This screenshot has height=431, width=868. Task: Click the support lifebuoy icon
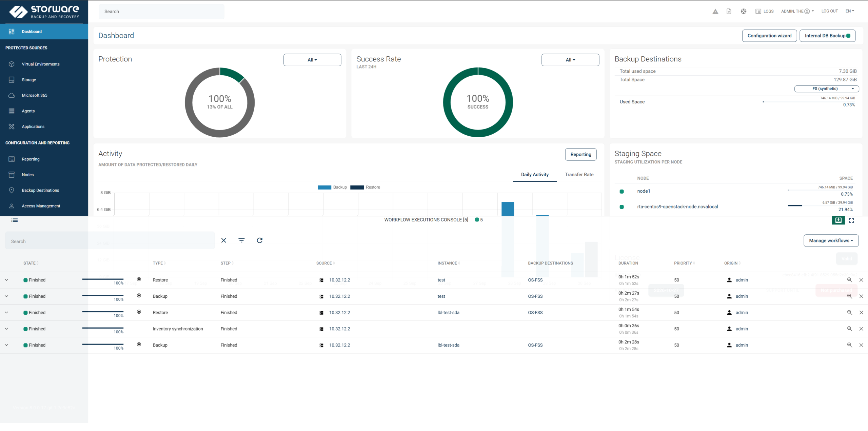pyautogui.click(x=743, y=12)
